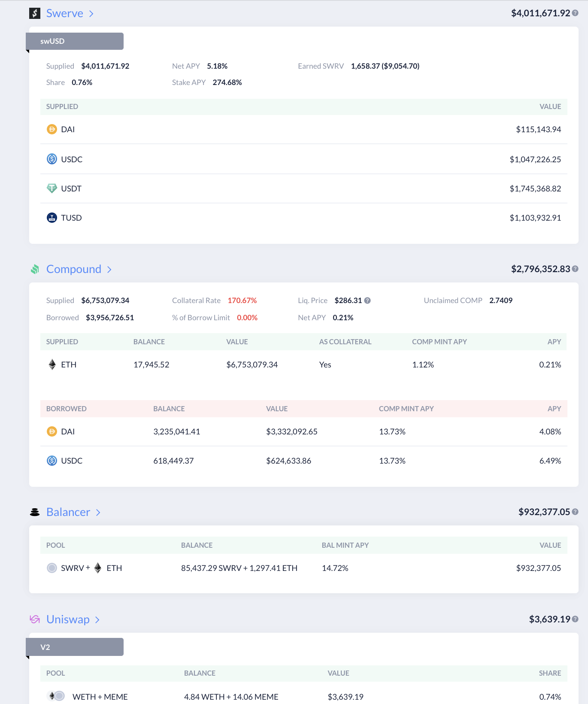Click the Compound green logo icon
This screenshot has height=704, width=588.
tap(35, 269)
